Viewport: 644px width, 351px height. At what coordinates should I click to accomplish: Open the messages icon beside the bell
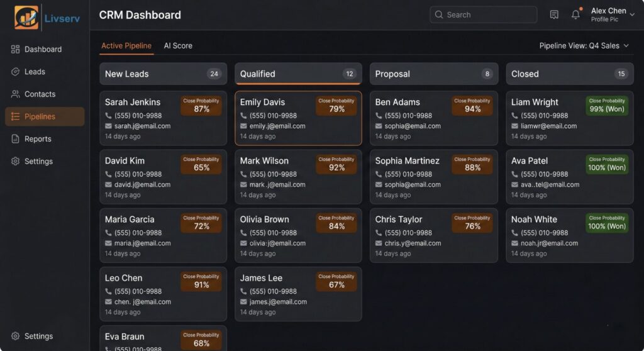(x=554, y=14)
